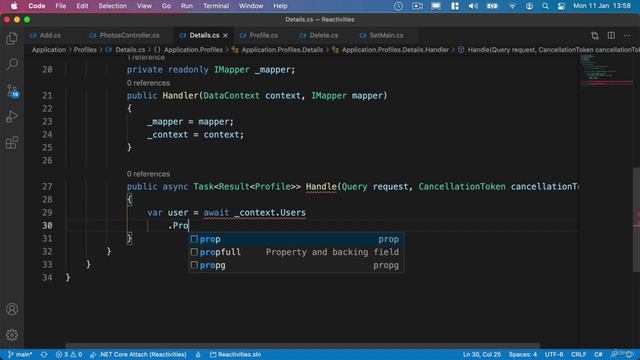Open the Code application menu
This screenshot has height=360, width=640.
click(x=37, y=6)
